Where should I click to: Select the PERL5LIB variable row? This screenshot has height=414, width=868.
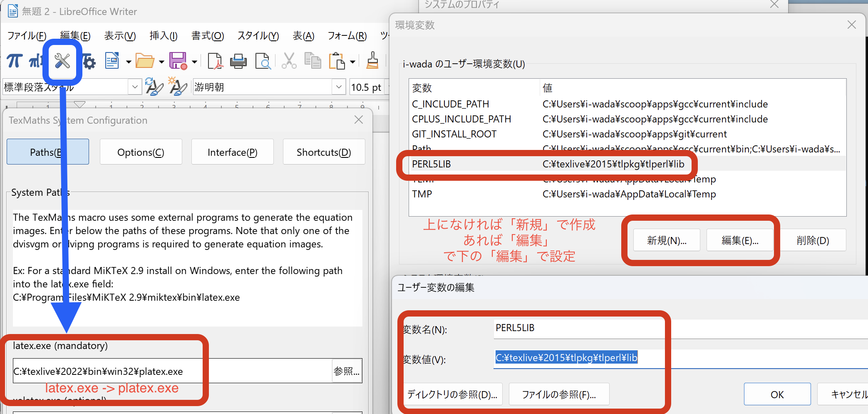[x=627, y=164]
